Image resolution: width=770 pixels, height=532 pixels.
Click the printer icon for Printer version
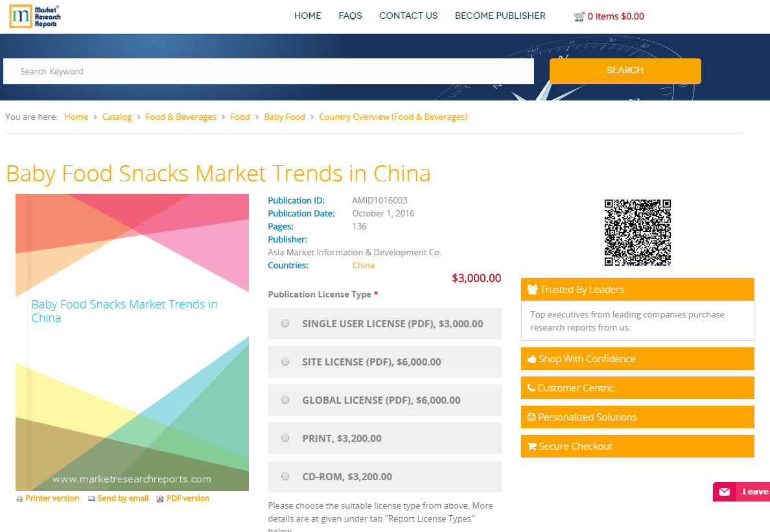pyautogui.click(x=19, y=498)
